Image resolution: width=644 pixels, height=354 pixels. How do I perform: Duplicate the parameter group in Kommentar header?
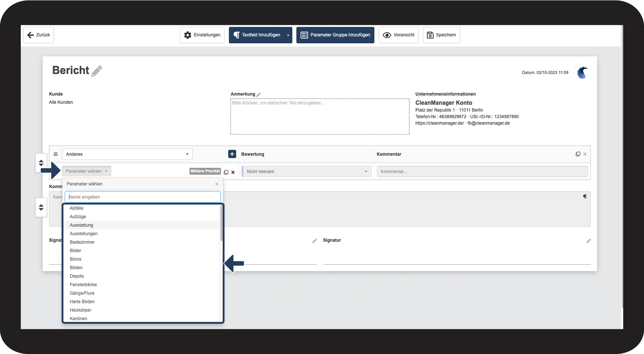578,154
